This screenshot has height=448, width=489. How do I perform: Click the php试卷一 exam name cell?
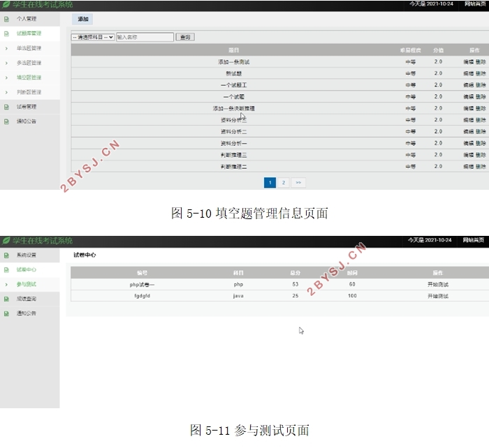click(x=142, y=285)
